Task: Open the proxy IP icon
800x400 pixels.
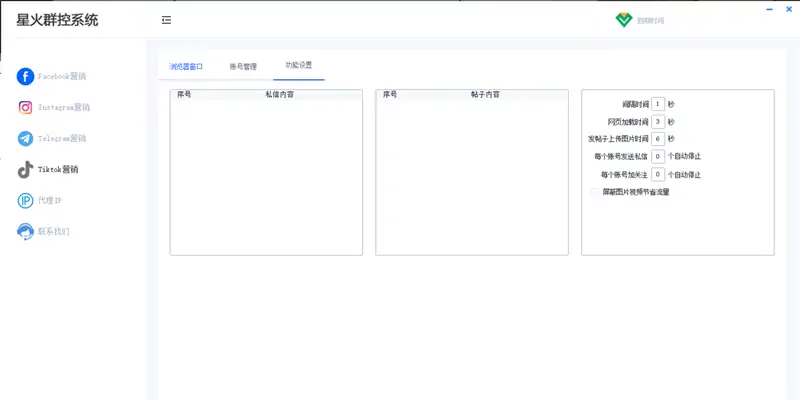Action: point(25,201)
